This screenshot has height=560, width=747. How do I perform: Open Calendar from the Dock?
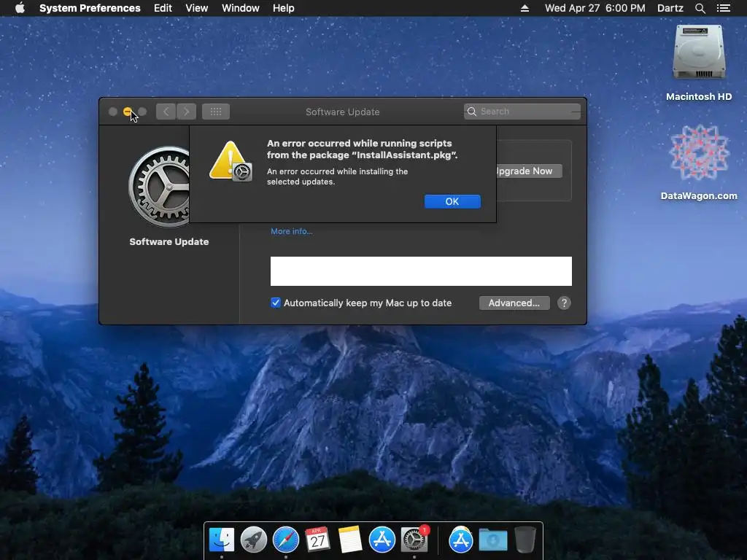(317, 540)
